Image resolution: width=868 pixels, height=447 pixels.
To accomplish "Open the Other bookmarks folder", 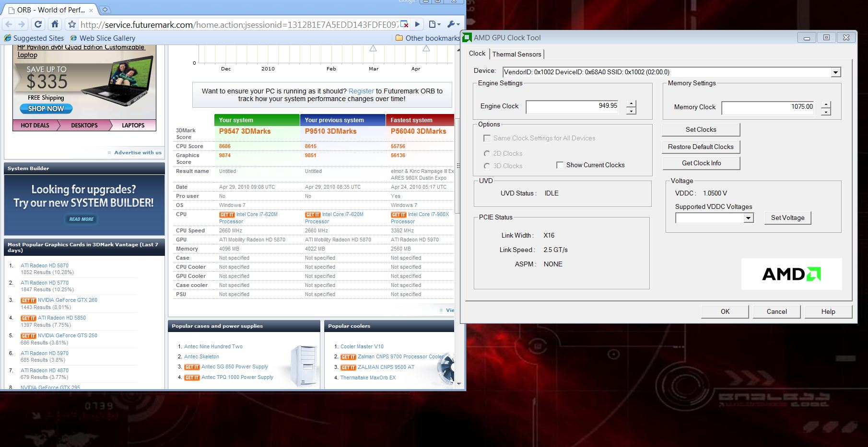I will pos(427,38).
